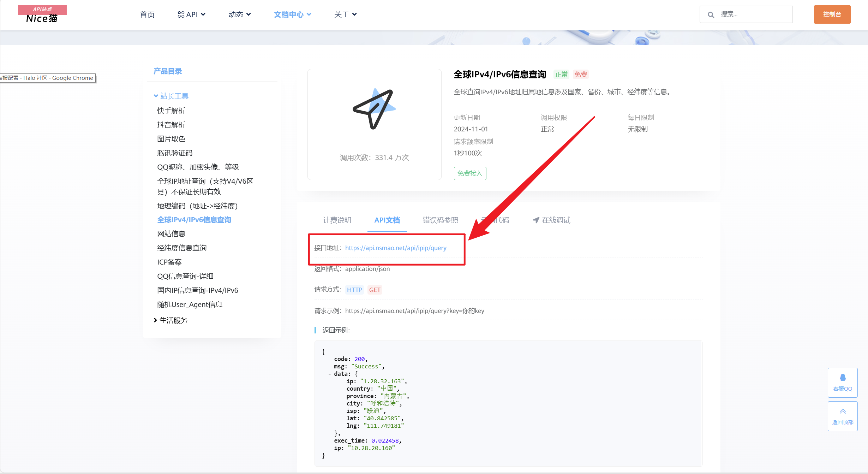
Task: Open the 文档中心 dropdown menu
Action: (292, 14)
